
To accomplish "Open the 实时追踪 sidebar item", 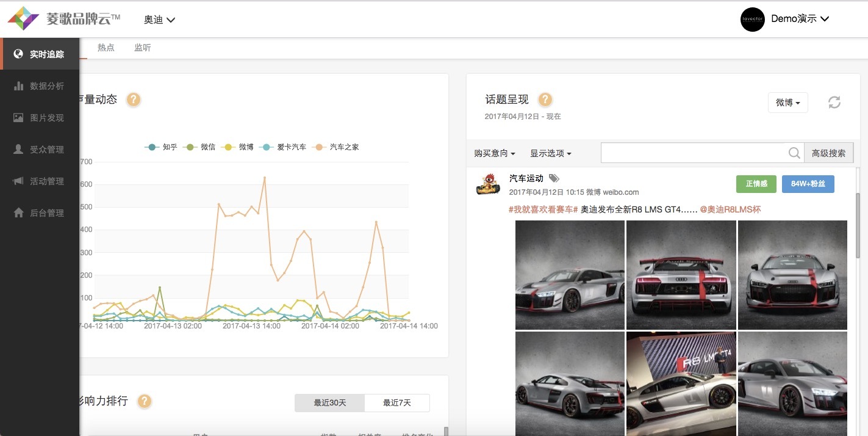I will click(x=40, y=54).
